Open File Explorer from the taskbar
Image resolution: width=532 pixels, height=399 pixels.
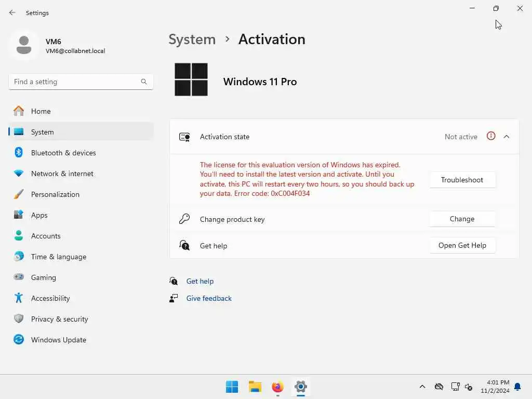[255, 387]
